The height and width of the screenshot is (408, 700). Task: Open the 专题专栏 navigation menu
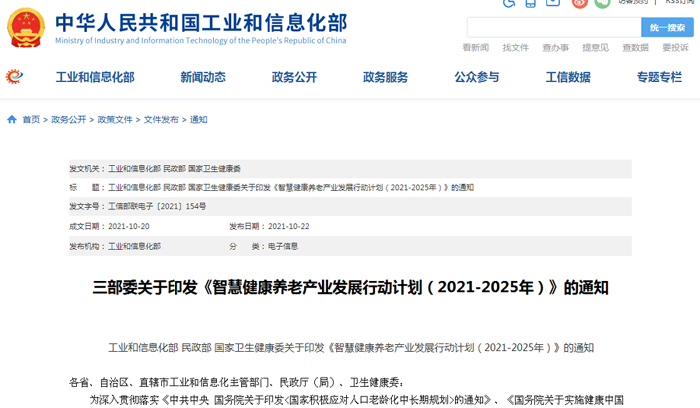pos(659,77)
